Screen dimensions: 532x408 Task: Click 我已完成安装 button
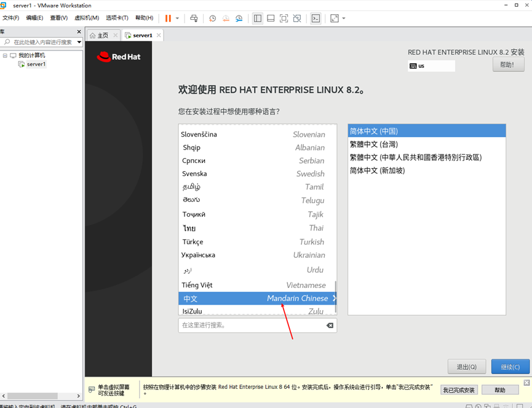click(459, 390)
